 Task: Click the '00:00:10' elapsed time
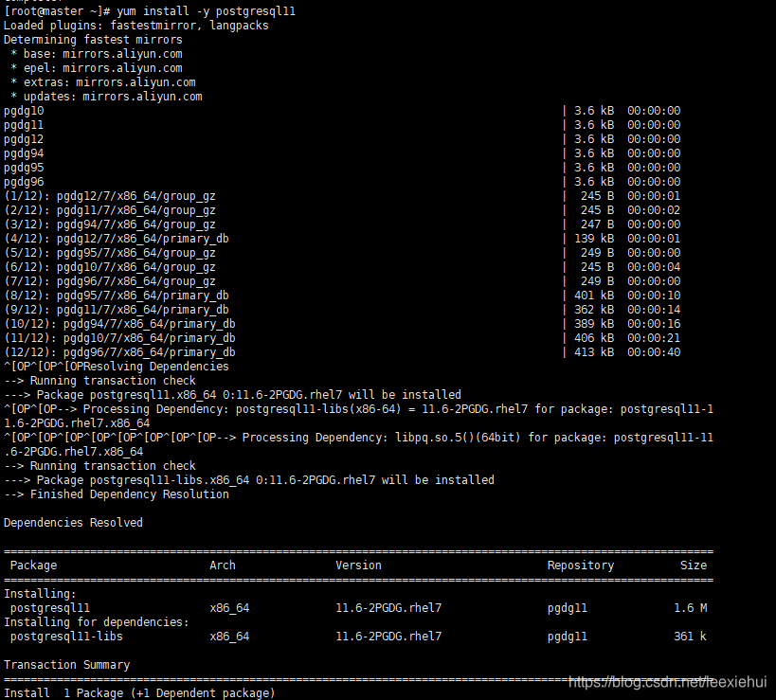pos(654,296)
